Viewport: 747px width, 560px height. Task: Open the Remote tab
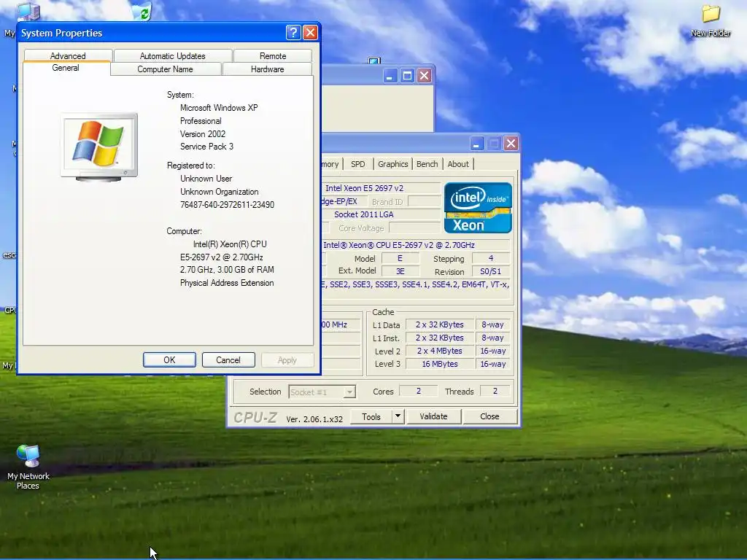[273, 55]
